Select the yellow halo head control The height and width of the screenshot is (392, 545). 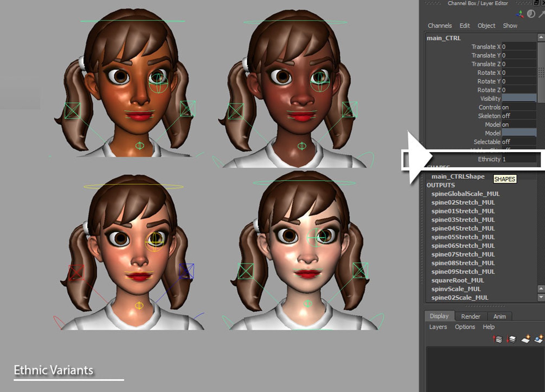(x=133, y=187)
